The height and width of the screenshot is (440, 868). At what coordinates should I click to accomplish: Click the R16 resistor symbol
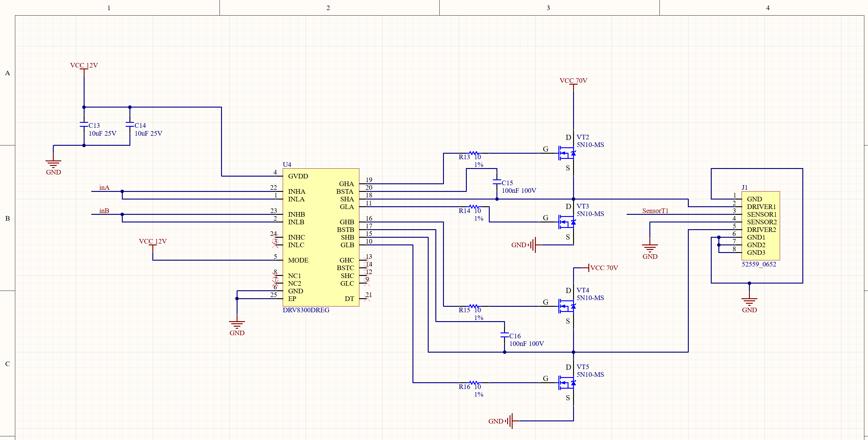[474, 383]
